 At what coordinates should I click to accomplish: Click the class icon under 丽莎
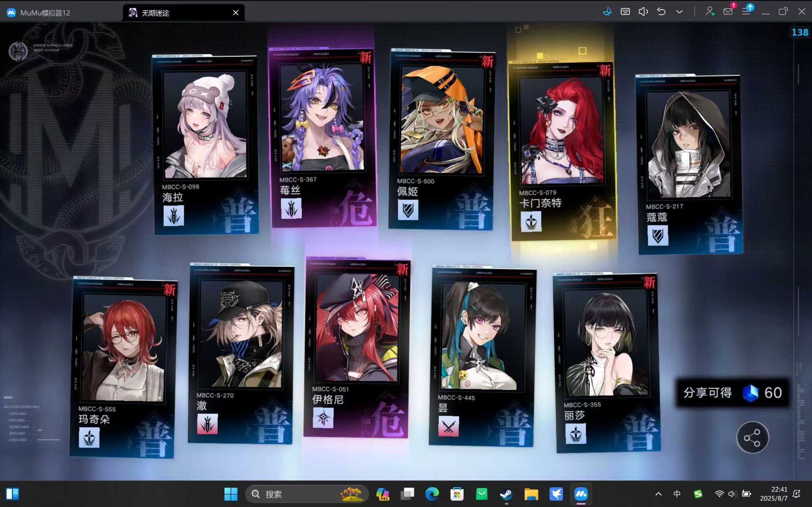(575, 434)
